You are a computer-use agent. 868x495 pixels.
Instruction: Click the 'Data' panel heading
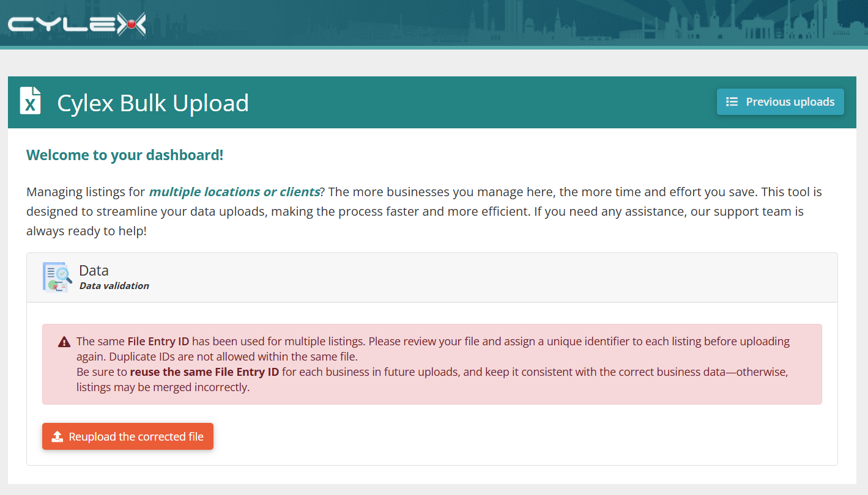pyautogui.click(x=94, y=270)
